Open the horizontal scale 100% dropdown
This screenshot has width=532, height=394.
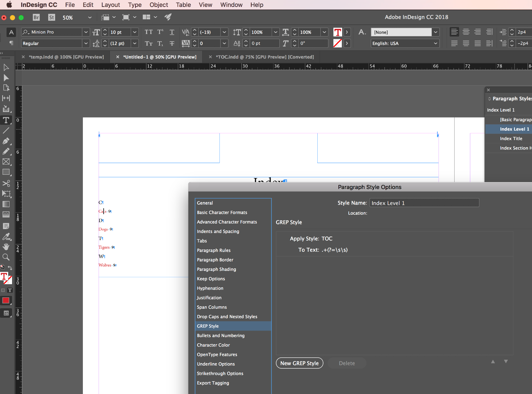[324, 32]
